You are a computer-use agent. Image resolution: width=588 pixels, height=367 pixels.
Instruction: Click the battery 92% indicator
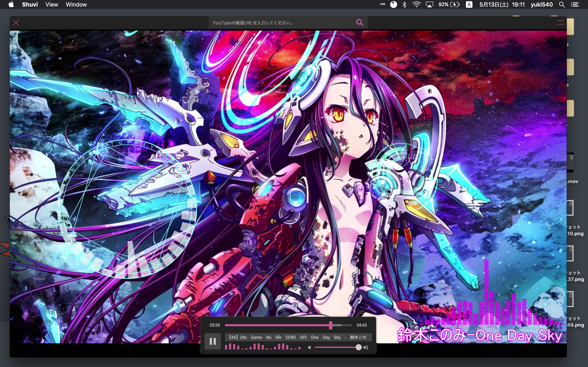(x=449, y=5)
